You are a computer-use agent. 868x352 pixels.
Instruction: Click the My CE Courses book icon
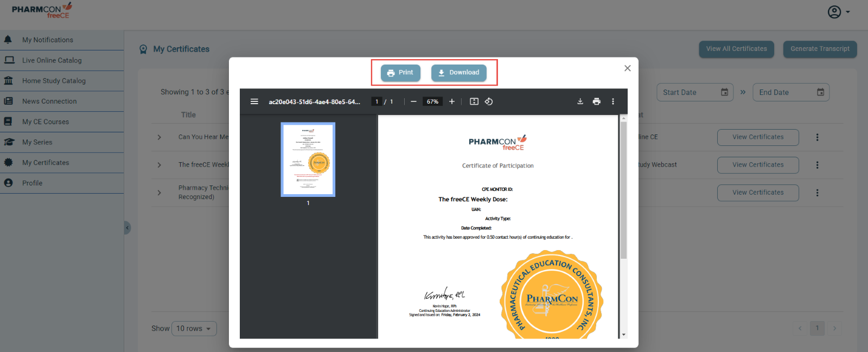click(8, 121)
